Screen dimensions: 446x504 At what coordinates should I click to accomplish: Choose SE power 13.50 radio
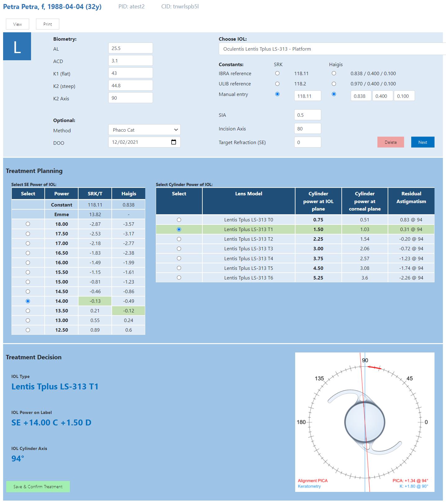click(28, 311)
